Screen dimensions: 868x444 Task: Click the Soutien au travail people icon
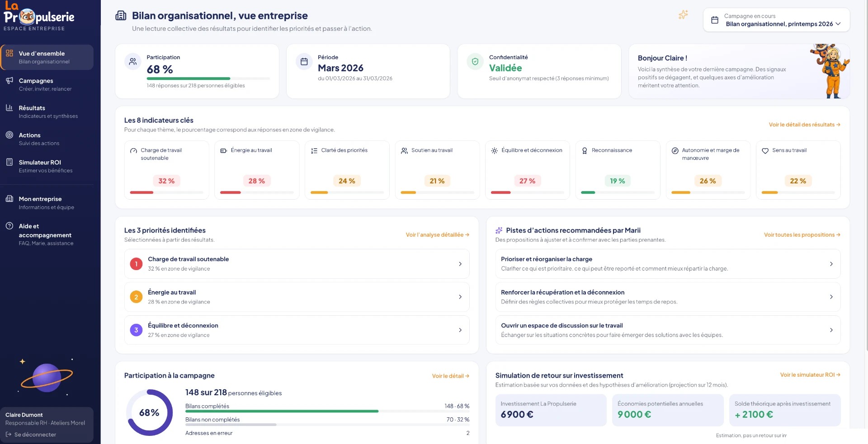point(404,150)
